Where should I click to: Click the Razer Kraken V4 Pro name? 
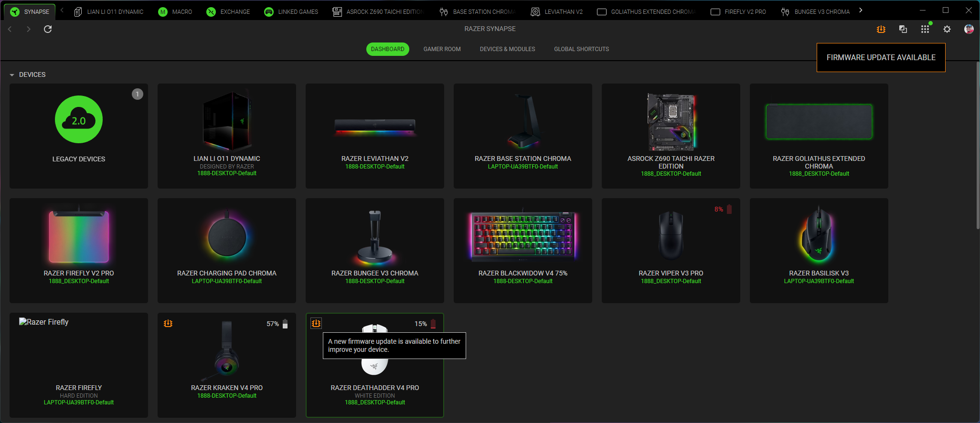coord(227,388)
